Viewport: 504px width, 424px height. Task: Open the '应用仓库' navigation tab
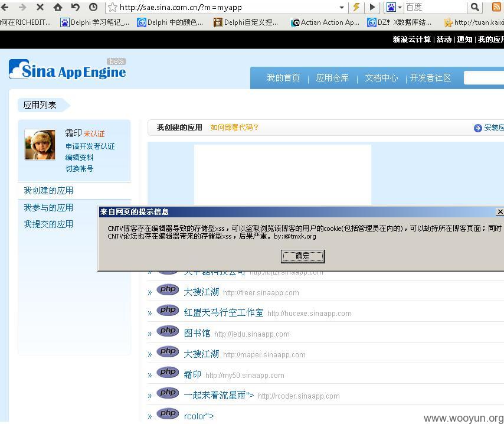332,77
